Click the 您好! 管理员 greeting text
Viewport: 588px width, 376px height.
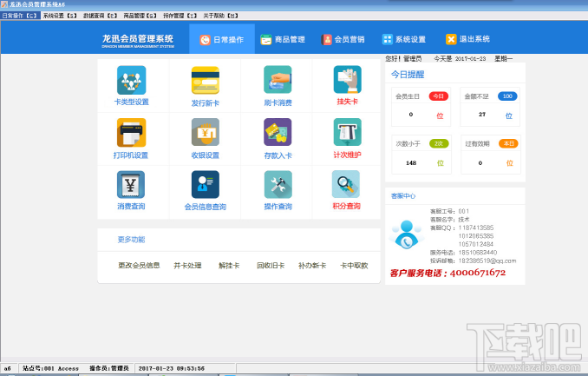coord(403,58)
